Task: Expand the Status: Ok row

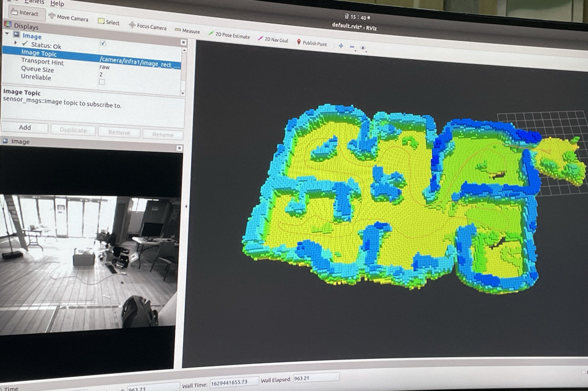Action: [16, 43]
